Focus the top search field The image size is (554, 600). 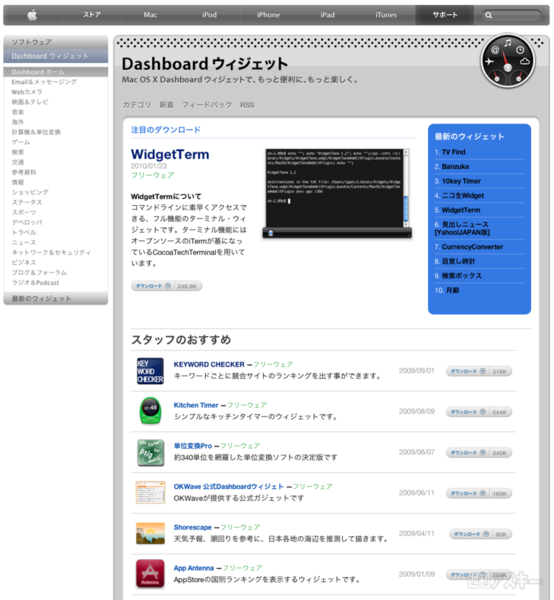point(511,15)
